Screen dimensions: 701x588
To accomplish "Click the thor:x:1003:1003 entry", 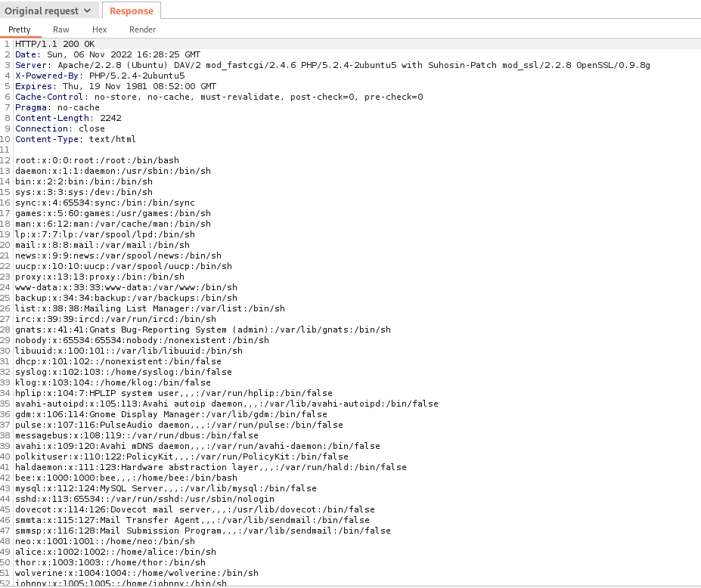I will pyautogui.click(x=110, y=562).
